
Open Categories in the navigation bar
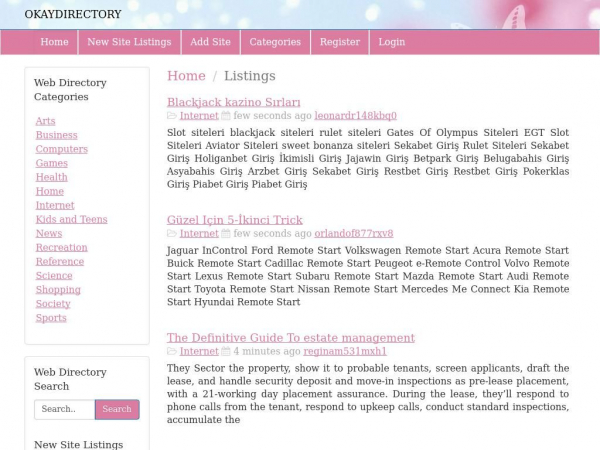pyautogui.click(x=275, y=42)
